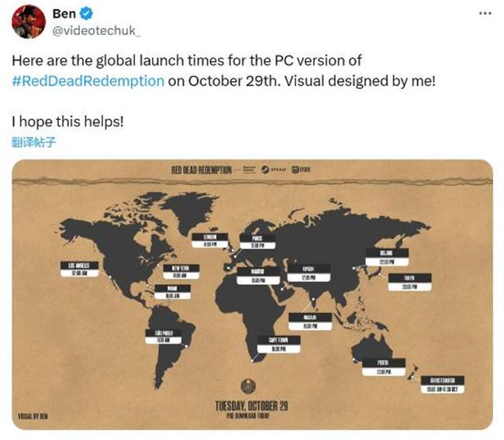504x440 pixels.
Task: Click the translate post link
Action: coord(34,142)
